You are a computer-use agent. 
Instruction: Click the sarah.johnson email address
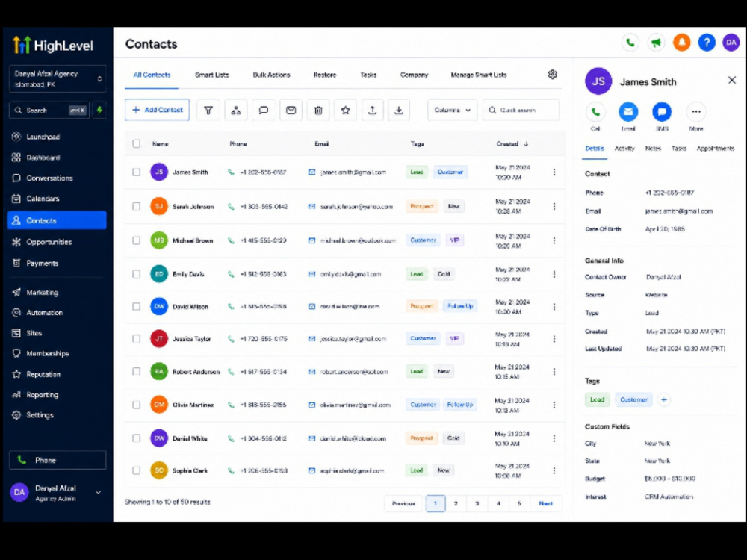[x=356, y=207]
